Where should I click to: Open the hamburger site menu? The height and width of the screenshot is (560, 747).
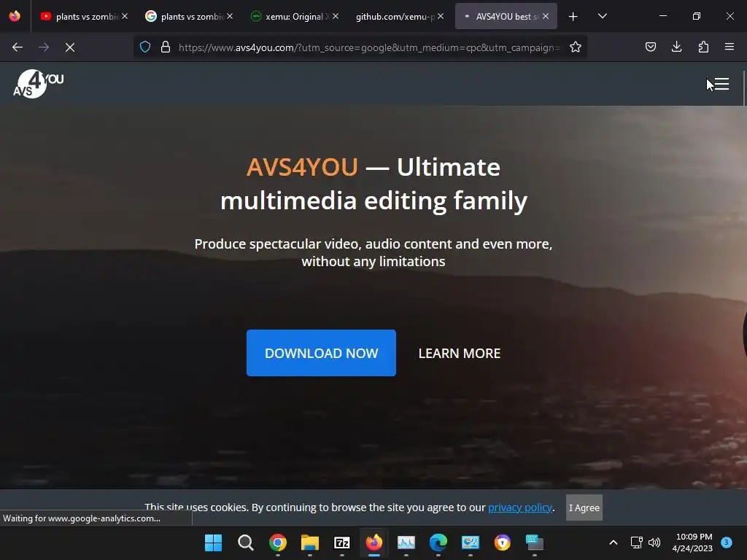coord(721,84)
